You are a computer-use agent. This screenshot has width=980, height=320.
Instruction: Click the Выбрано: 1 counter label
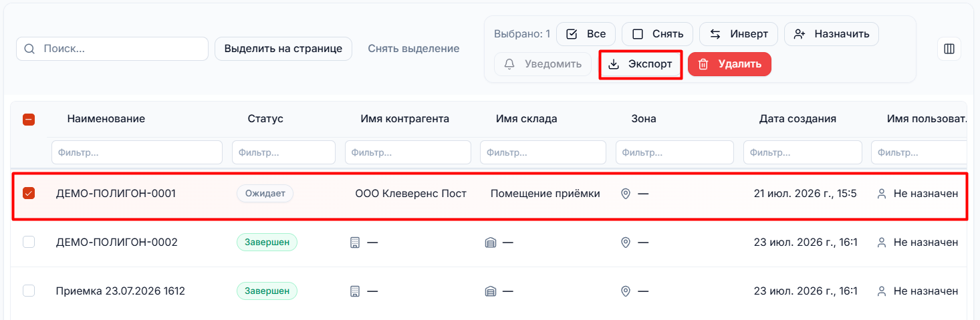[522, 34]
